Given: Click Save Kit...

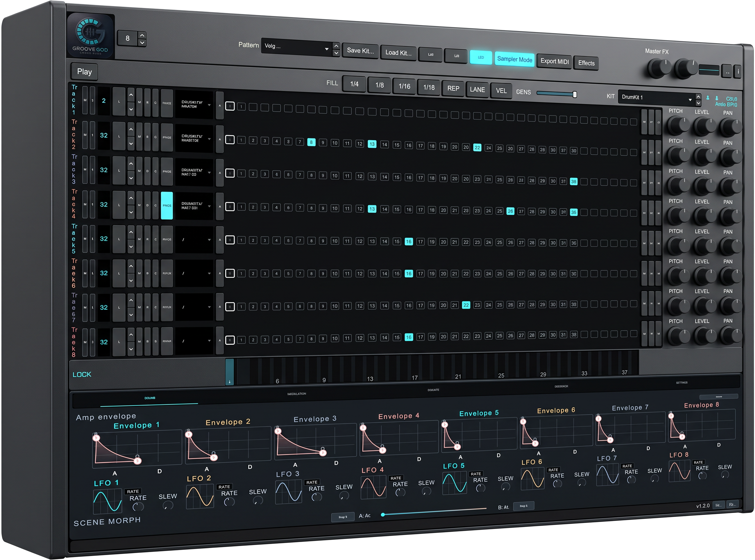Looking at the screenshot, I should click(x=360, y=51).
